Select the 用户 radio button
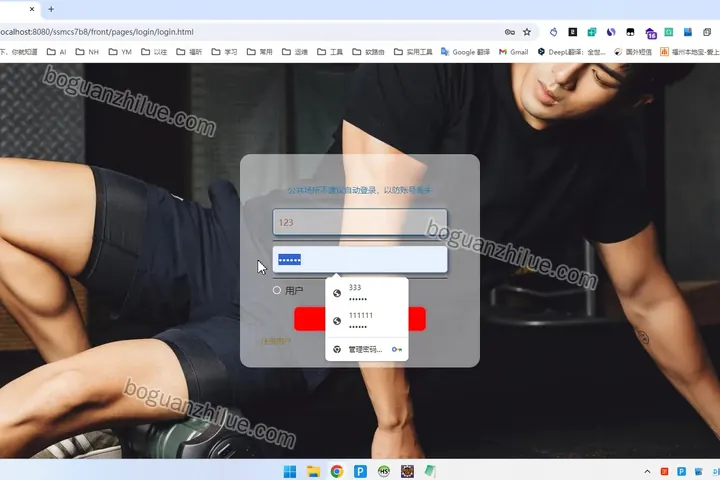The height and width of the screenshot is (480, 720). tap(276, 290)
